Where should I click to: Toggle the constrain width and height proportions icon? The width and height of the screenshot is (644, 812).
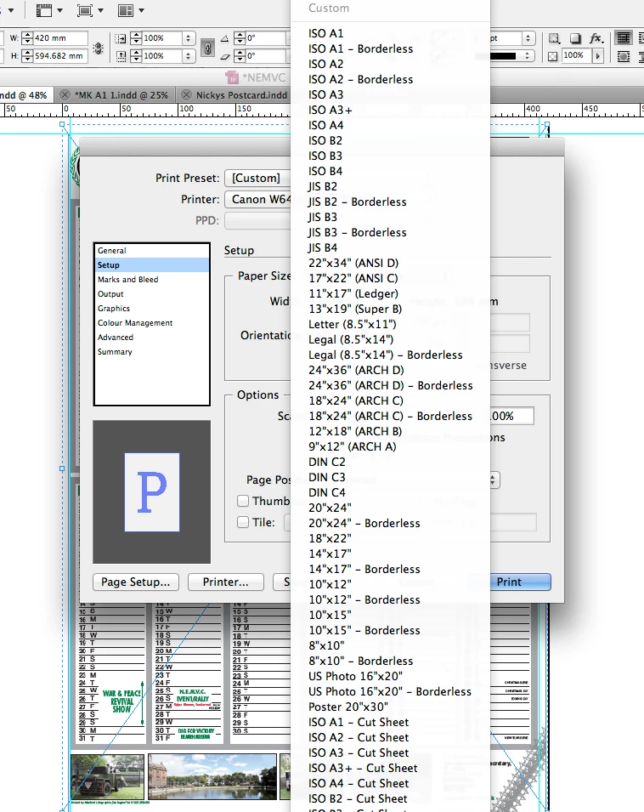click(99, 48)
